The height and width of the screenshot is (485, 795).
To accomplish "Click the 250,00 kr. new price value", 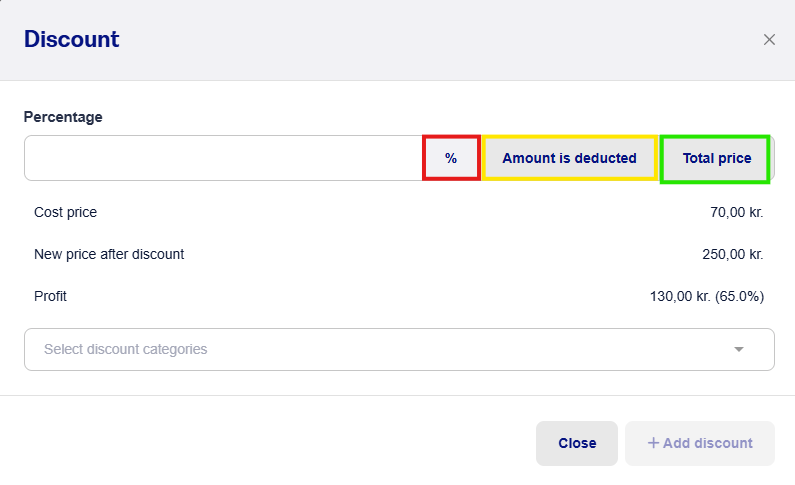I will (x=733, y=254).
